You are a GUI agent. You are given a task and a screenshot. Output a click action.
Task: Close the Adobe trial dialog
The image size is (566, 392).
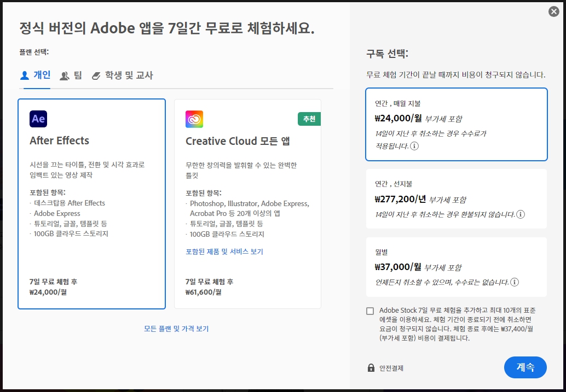553,11
